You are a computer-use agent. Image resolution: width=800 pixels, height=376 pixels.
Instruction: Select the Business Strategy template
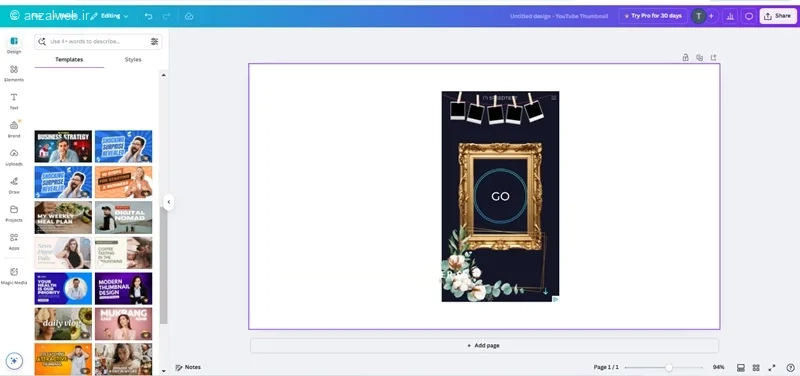pyautogui.click(x=63, y=146)
